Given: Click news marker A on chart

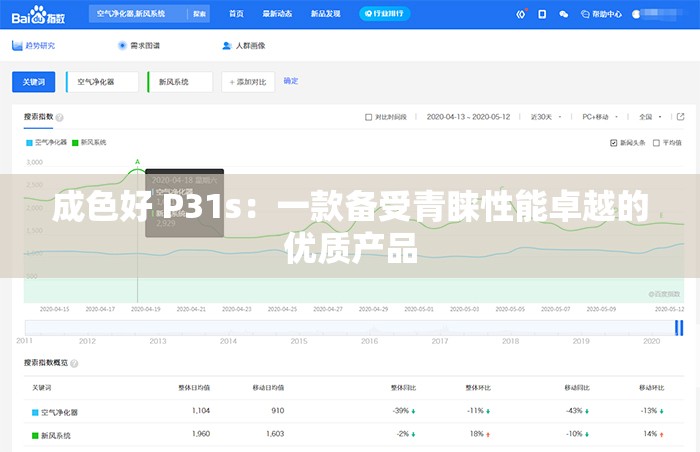Looking at the screenshot, I should [x=138, y=162].
